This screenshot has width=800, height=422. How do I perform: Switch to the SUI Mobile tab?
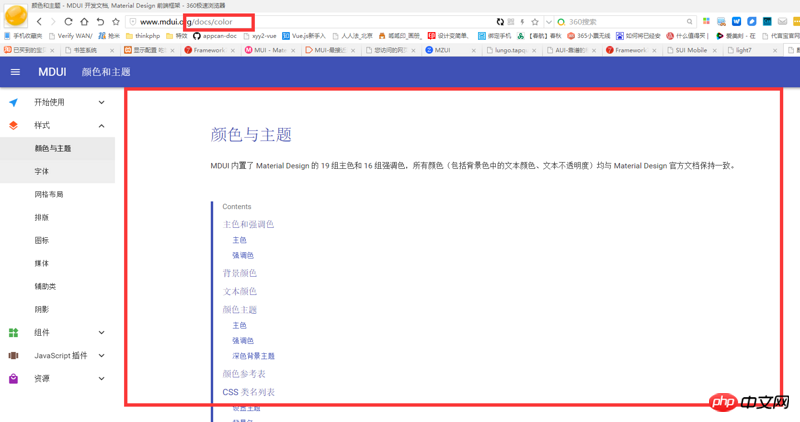[x=692, y=50]
